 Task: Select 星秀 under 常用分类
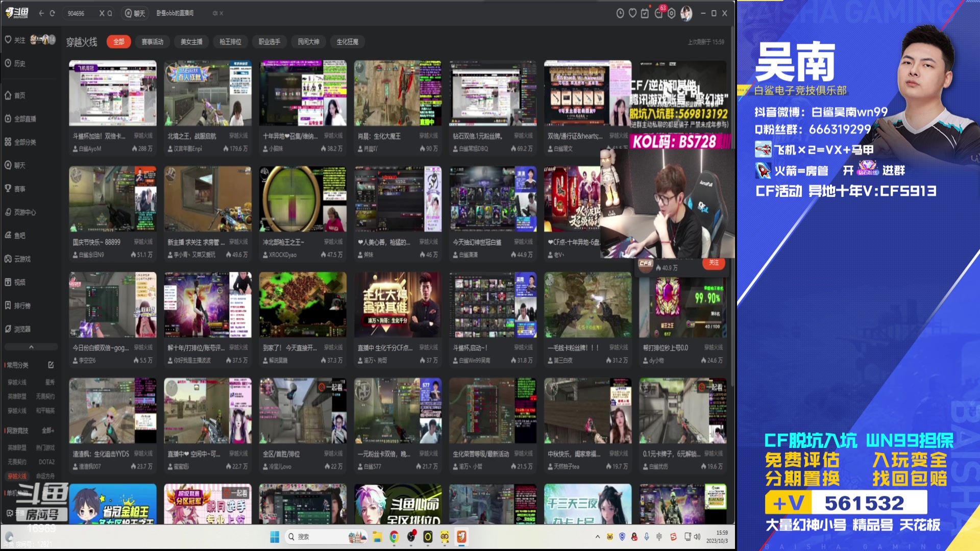50,382
